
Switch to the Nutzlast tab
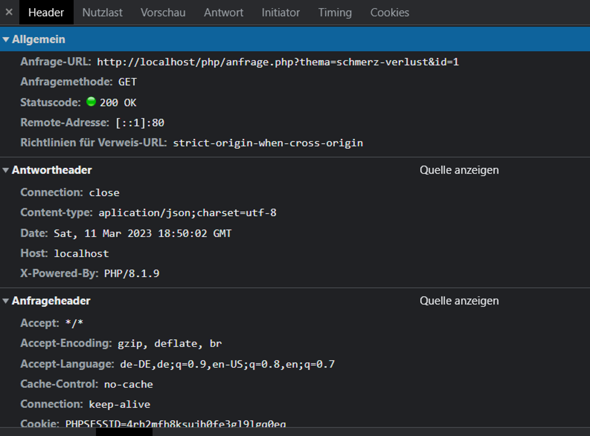click(x=102, y=12)
